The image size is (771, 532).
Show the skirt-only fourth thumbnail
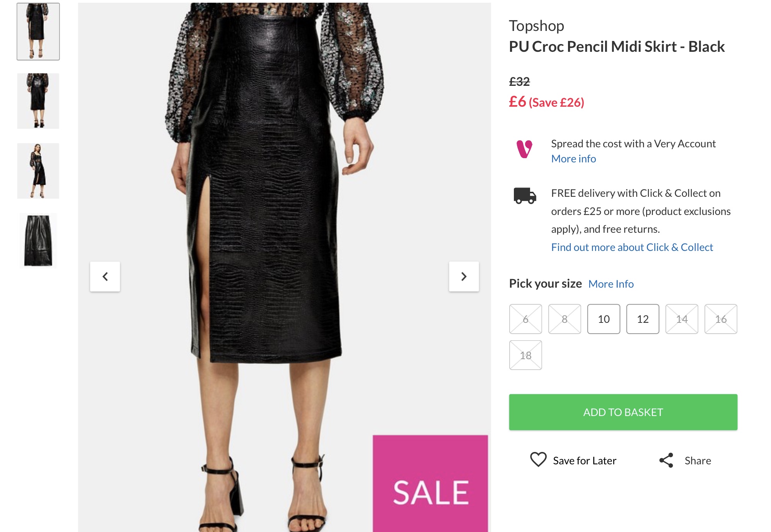[38, 240]
